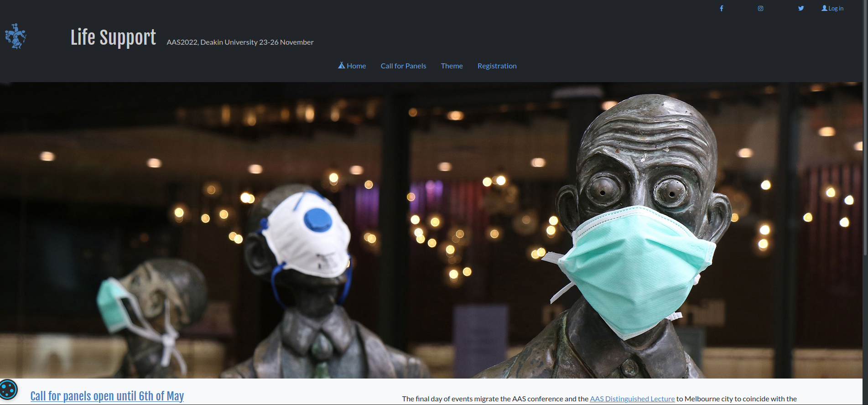This screenshot has width=868, height=405.
Task: Select the Home menu item
Action: pyautogui.click(x=356, y=66)
